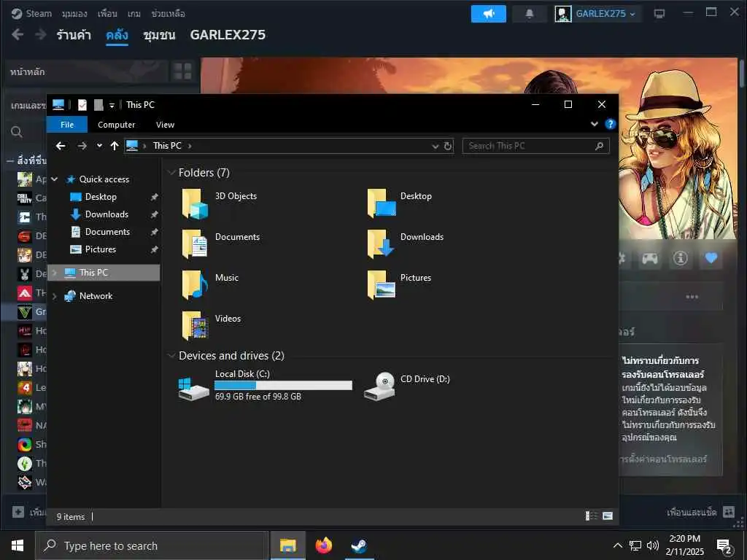Go up one folder level in Explorer

(x=115, y=146)
